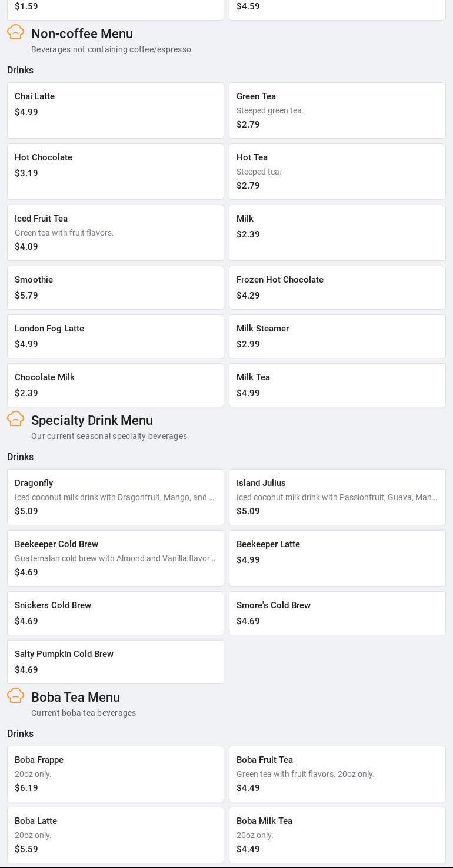453x868 pixels.
Task: Click the Milk Tea card
Action: pos(337,385)
